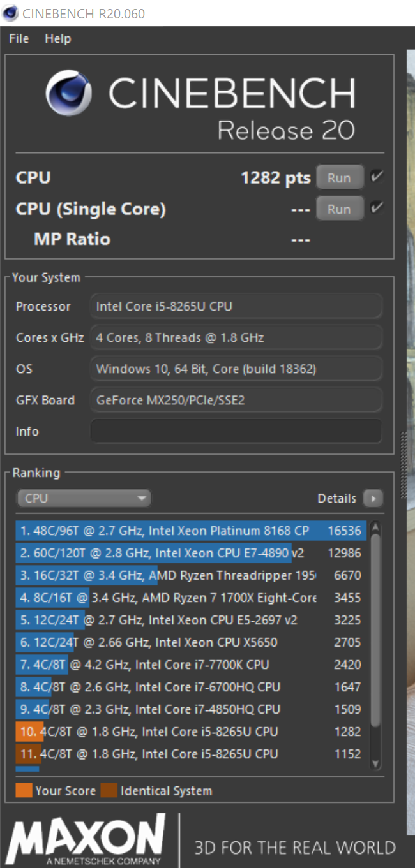Viewport: 415px width, 868px height.
Task: Open the Help menu
Action: click(x=57, y=39)
